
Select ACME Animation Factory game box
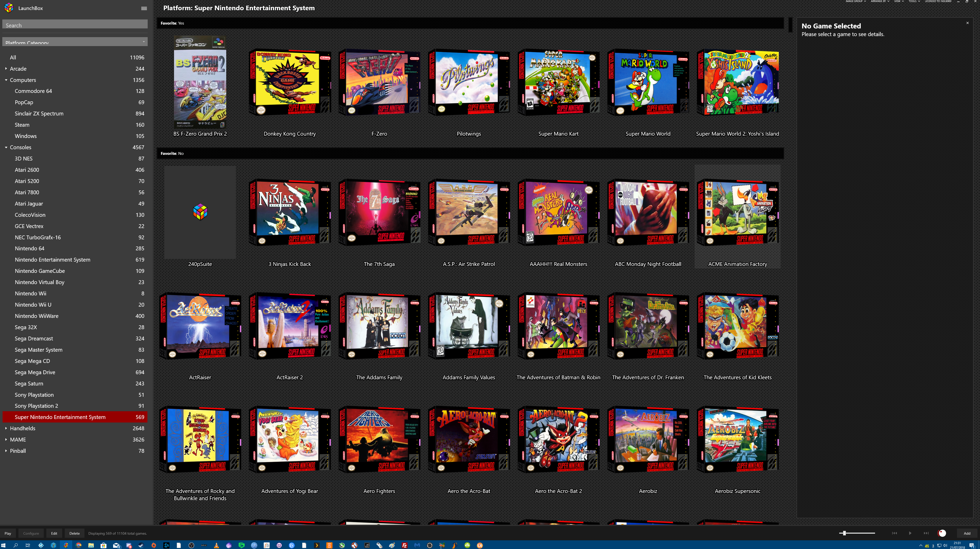point(737,213)
